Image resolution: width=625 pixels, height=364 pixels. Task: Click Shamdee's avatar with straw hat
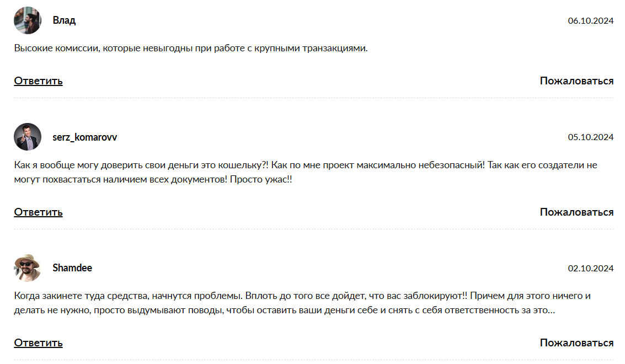[x=28, y=268]
